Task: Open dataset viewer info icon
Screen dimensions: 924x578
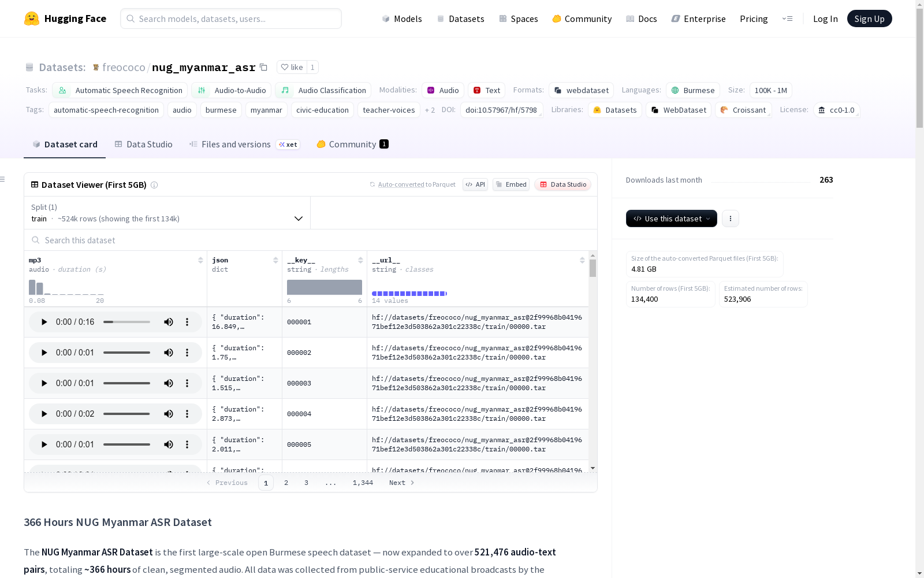Action: pyautogui.click(x=154, y=185)
